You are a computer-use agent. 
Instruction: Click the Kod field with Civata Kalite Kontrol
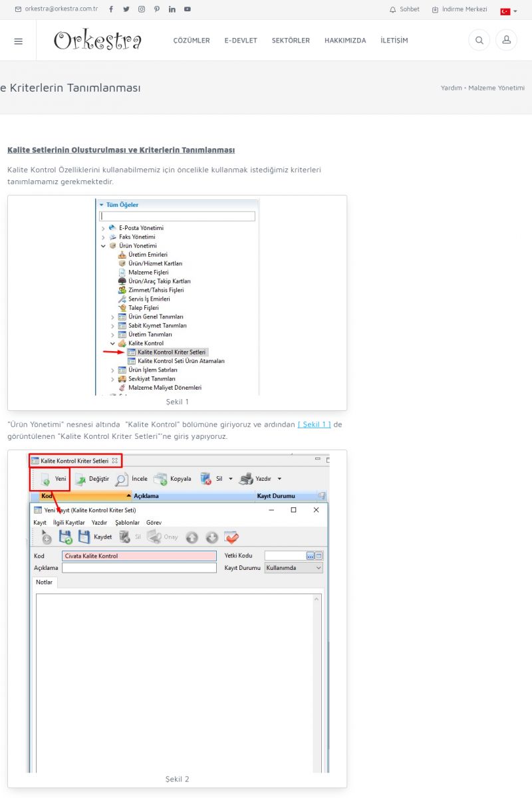pyautogui.click(x=139, y=556)
